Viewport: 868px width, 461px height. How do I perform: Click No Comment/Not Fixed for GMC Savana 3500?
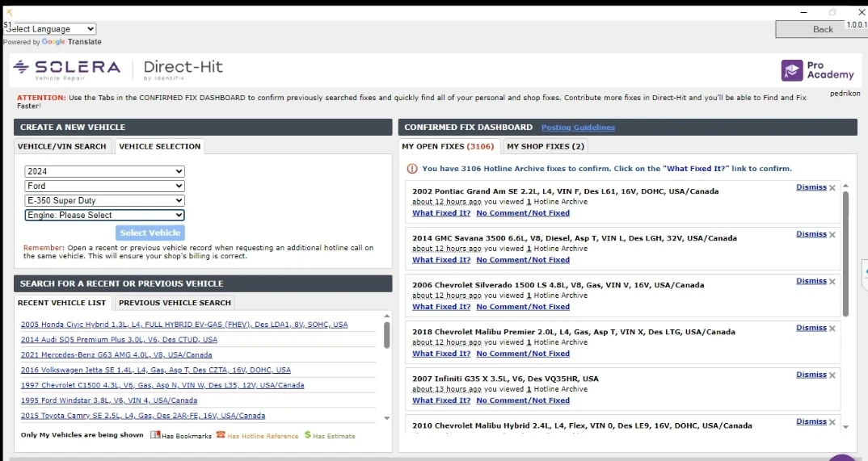pos(523,260)
